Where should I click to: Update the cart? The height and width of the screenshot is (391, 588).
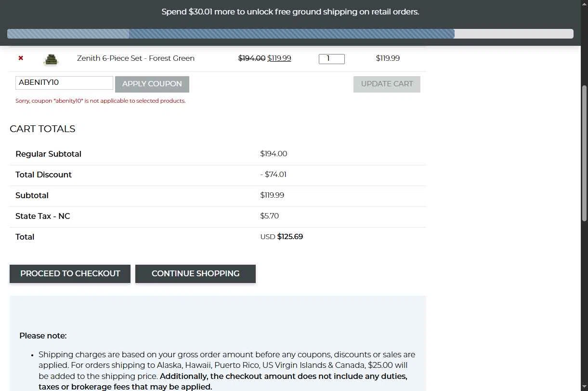(x=387, y=84)
